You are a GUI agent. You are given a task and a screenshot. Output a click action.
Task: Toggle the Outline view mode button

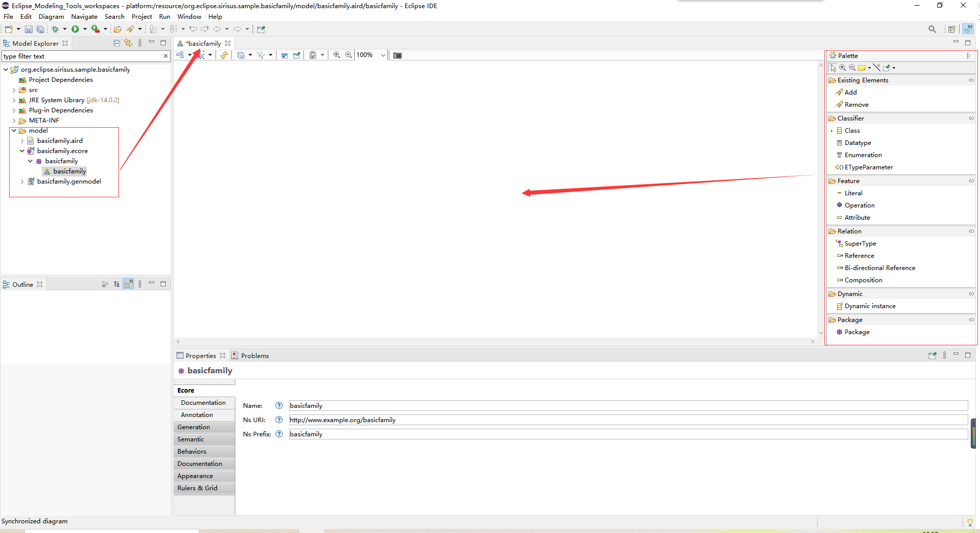click(x=129, y=284)
